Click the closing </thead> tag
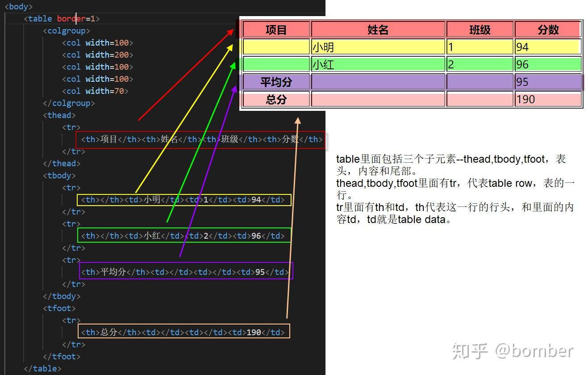 pos(62,164)
